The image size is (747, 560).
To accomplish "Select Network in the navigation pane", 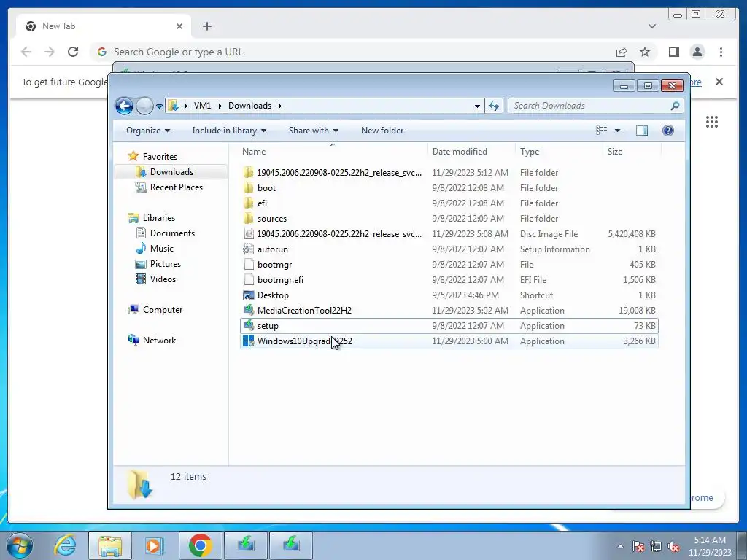I will point(159,340).
